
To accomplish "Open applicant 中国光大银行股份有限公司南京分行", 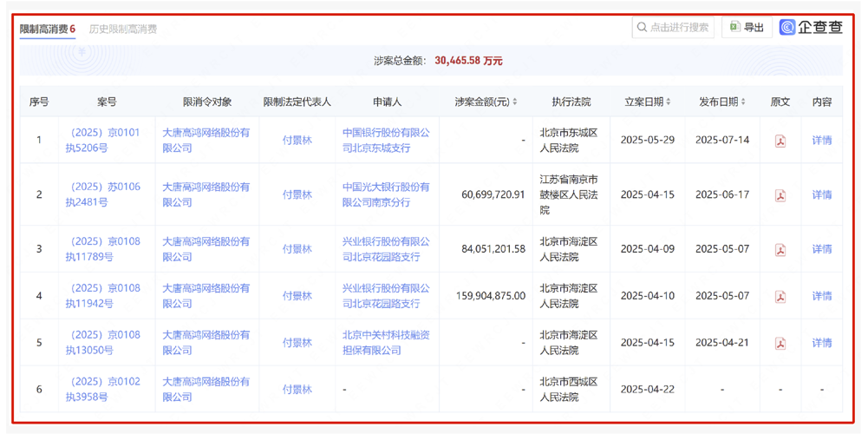I will pyautogui.click(x=386, y=194).
